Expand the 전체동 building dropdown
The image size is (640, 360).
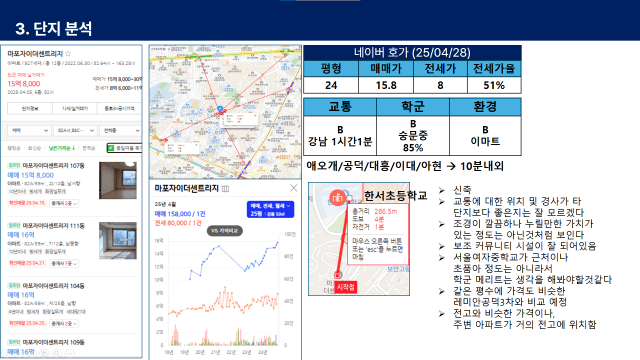pyautogui.click(x=121, y=130)
